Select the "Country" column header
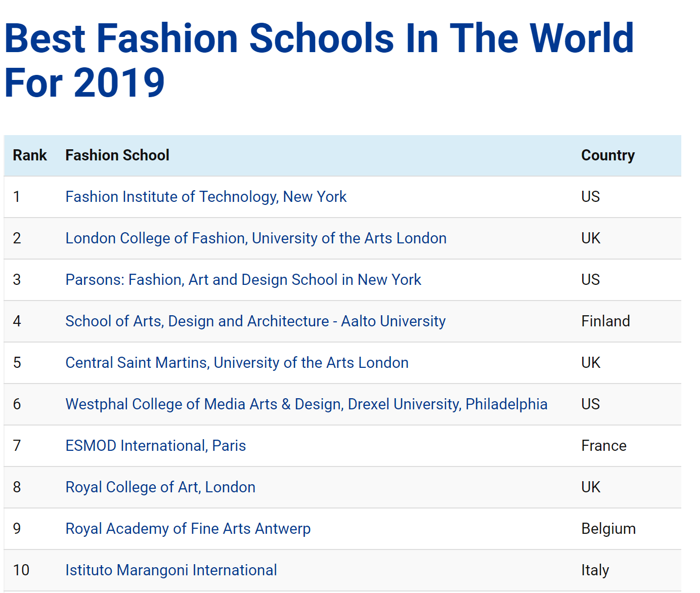 [608, 155]
